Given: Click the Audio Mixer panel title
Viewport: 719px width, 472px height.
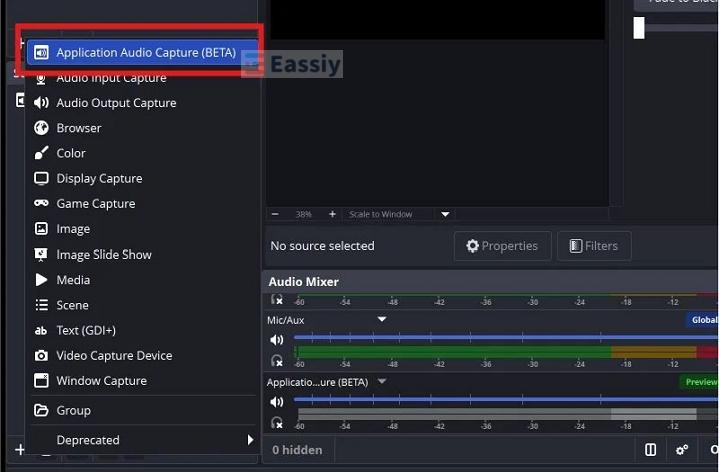Looking at the screenshot, I should [x=304, y=282].
